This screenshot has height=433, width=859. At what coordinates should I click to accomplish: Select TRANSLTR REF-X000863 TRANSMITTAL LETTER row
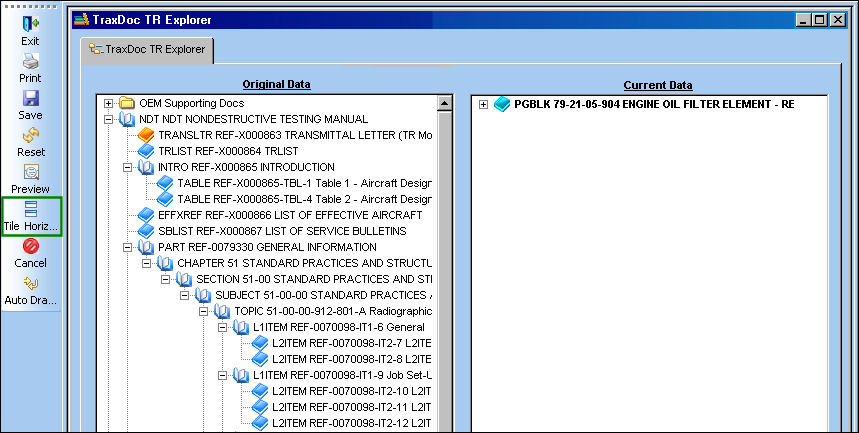(295, 135)
